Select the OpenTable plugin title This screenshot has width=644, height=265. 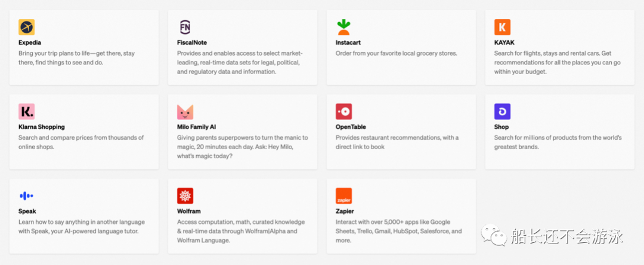click(351, 127)
